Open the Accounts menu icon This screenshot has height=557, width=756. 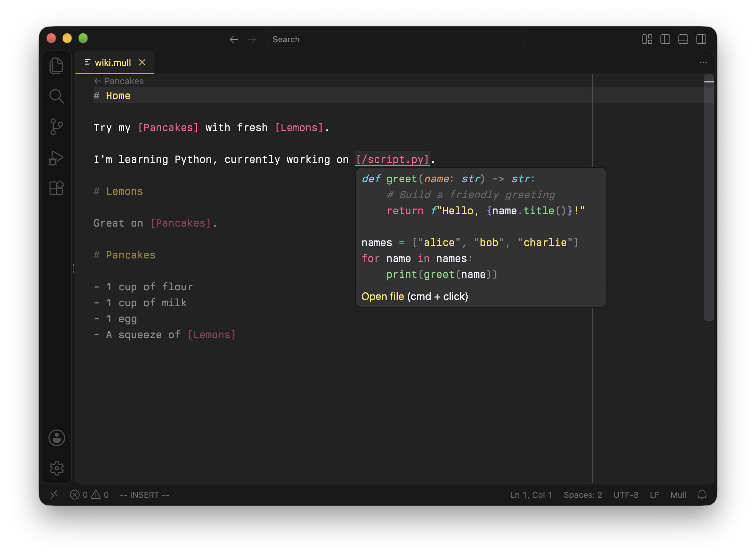click(56, 438)
